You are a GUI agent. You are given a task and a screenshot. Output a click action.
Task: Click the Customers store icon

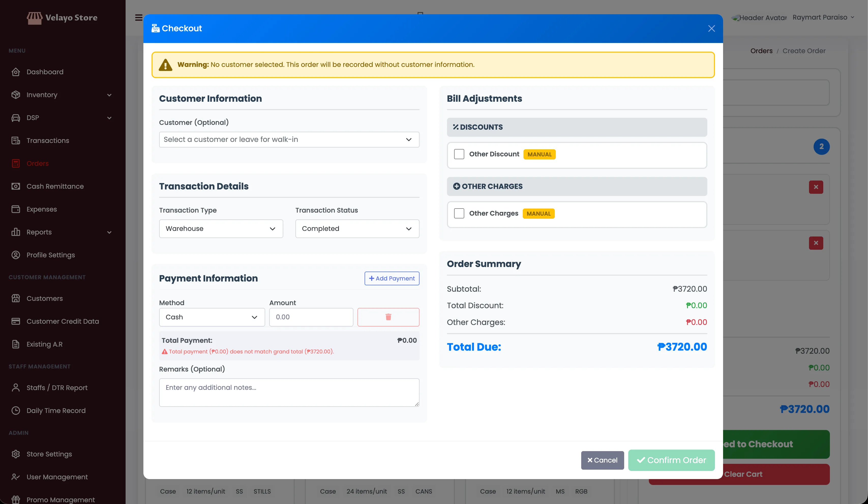[x=16, y=298]
